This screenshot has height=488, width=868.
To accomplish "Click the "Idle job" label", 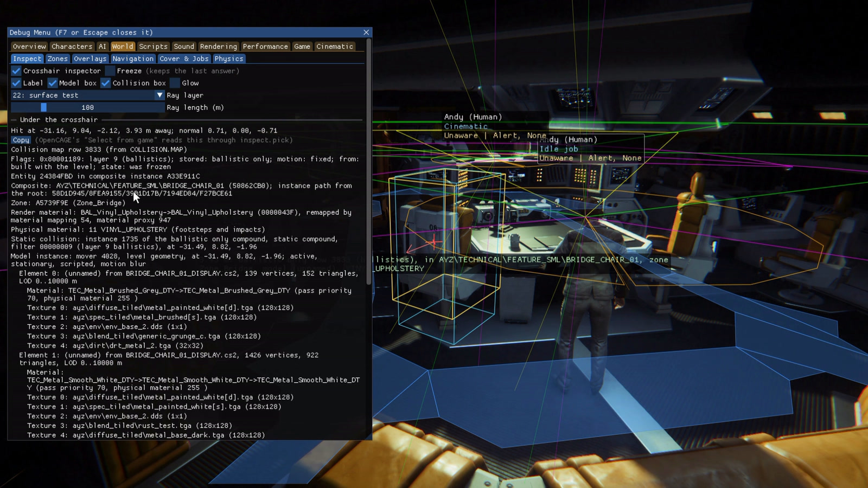I will [559, 149].
